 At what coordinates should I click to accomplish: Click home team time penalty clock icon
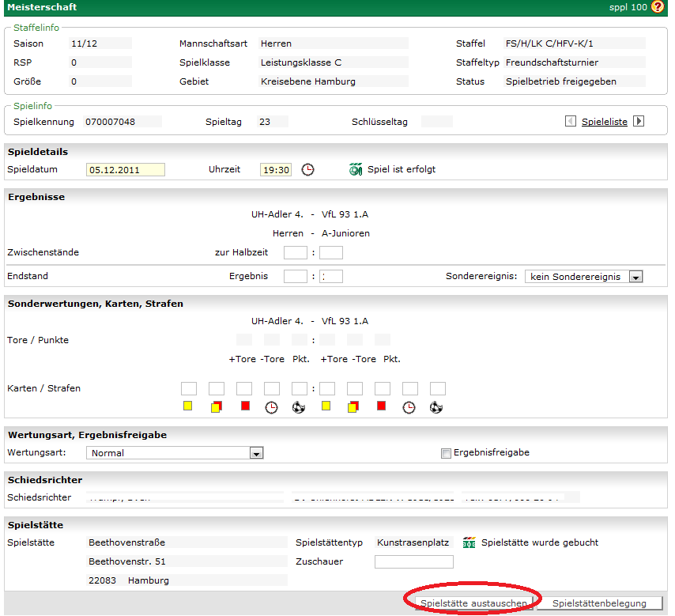[271, 407]
